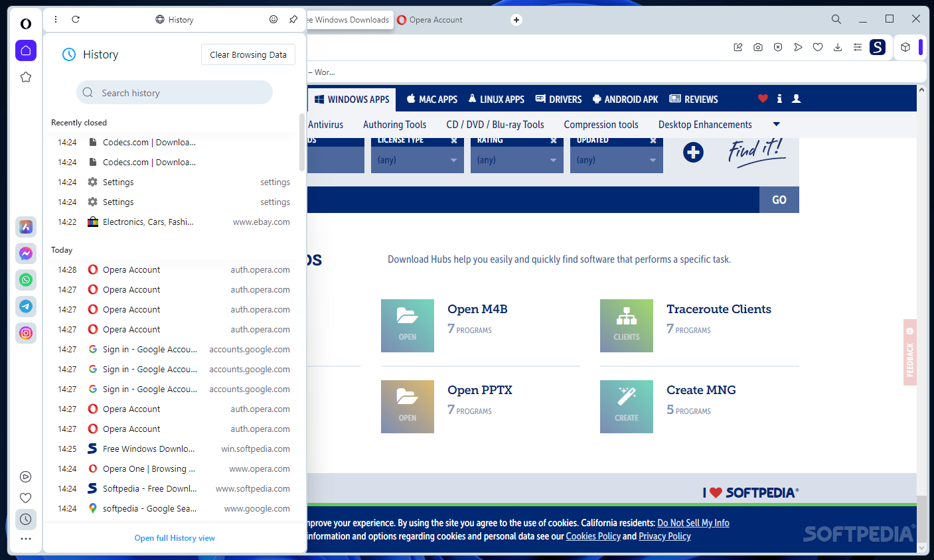Viewport: 934px width, 560px height.
Task: Open Telegram in the sidebar
Action: 26,307
